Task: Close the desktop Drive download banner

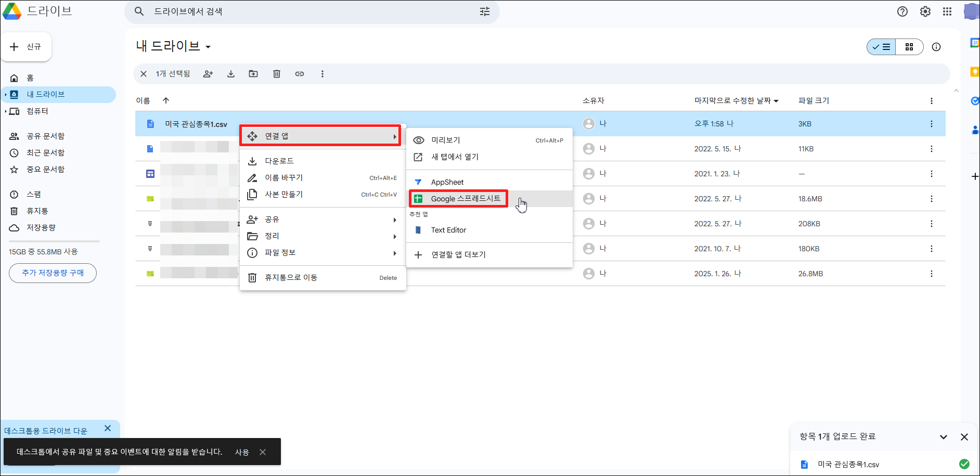Action: tap(108, 428)
